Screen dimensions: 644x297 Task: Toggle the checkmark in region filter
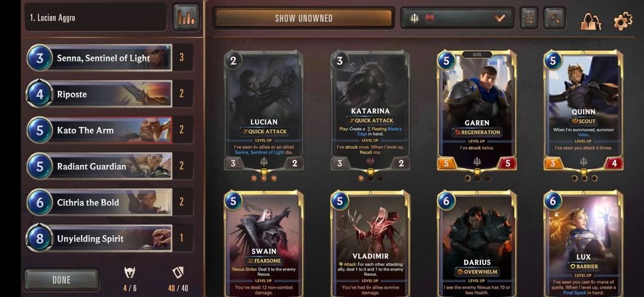click(500, 18)
